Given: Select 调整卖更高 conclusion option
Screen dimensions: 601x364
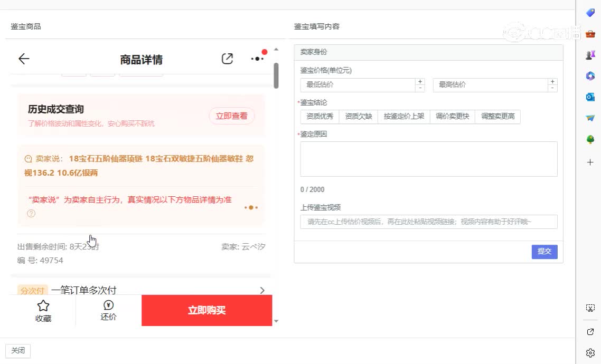Looking at the screenshot, I should (497, 117).
